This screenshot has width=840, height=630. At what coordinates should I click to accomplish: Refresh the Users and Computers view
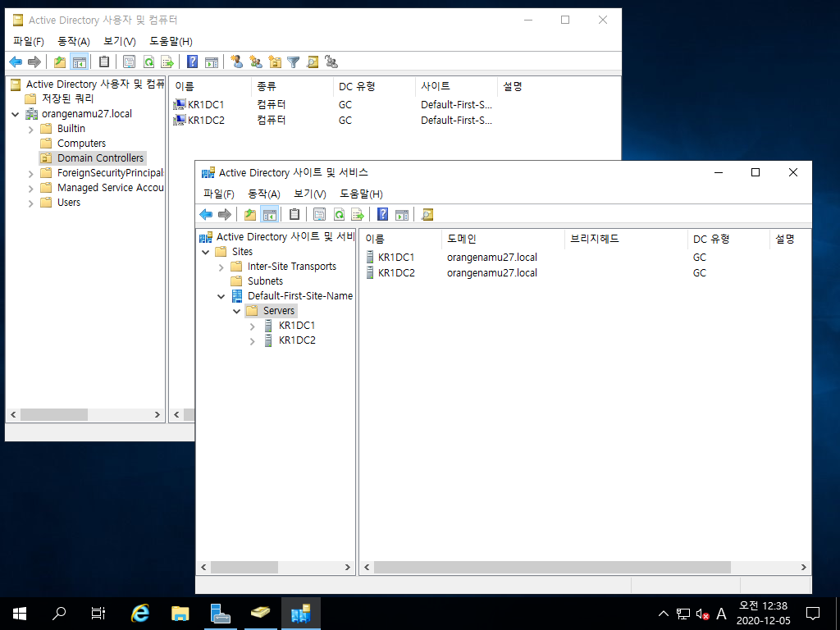coord(148,62)
